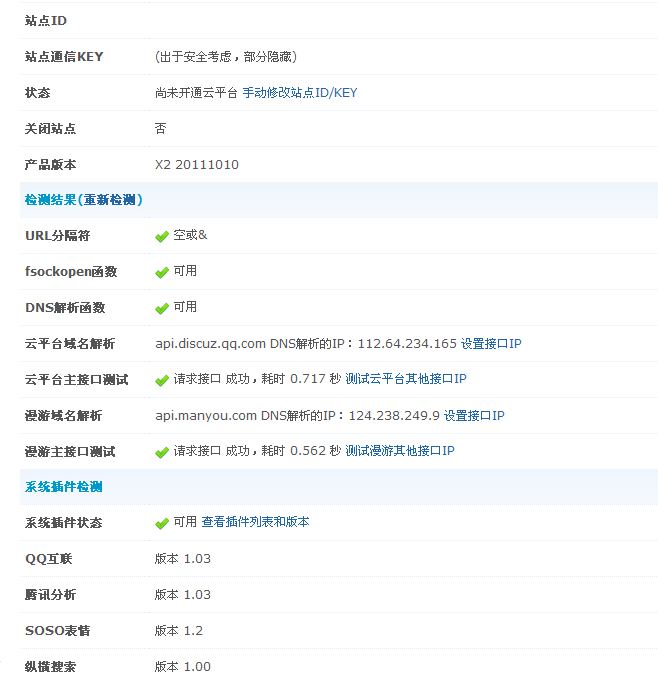The image size is (658, 690).
Task: Open 测试漫游其他接口IP link
Action: click(x=400, y=451)
